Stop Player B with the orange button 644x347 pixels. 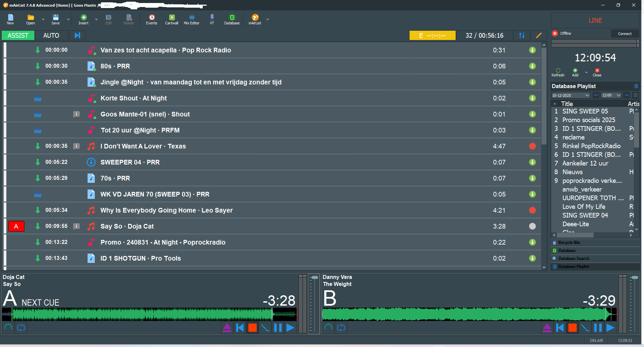(x=573, y=328)
